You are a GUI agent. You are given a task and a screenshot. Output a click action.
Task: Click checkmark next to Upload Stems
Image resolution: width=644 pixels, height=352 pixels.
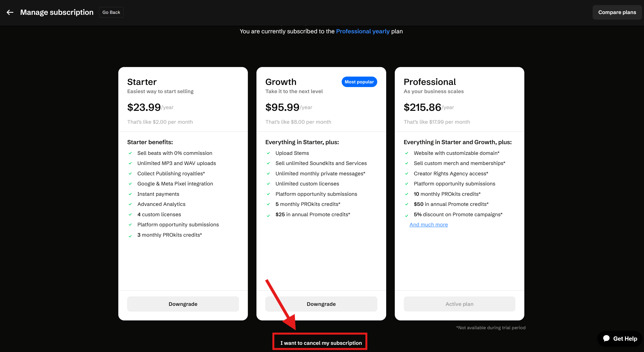tap(268, 153)
